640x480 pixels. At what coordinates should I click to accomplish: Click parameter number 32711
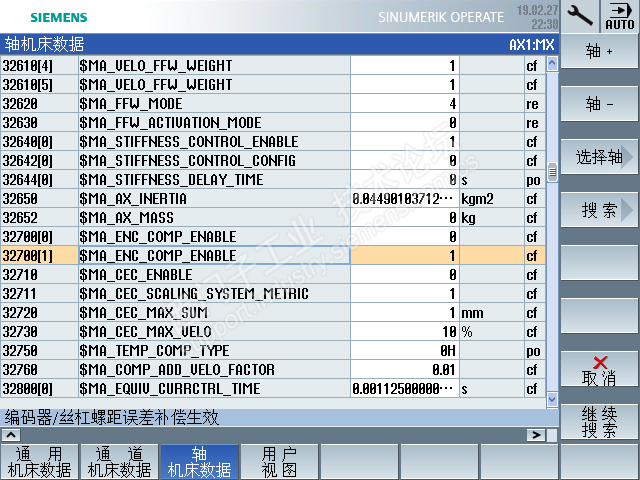[20, 293]
